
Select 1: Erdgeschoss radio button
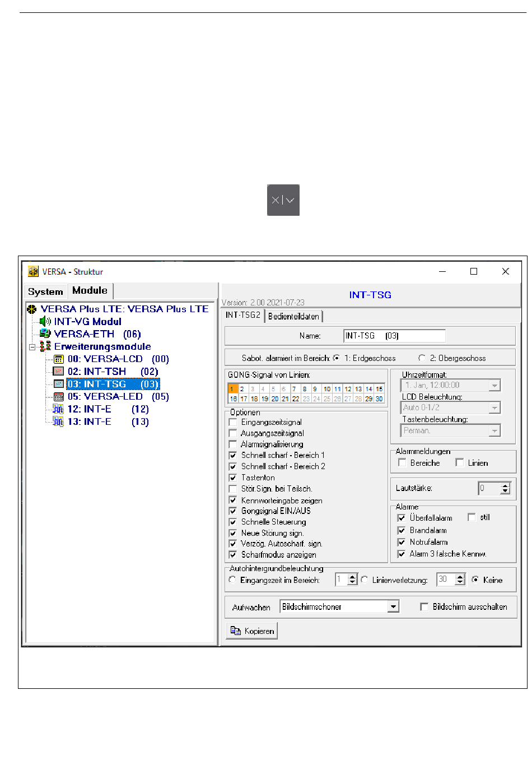click(336, 358)
